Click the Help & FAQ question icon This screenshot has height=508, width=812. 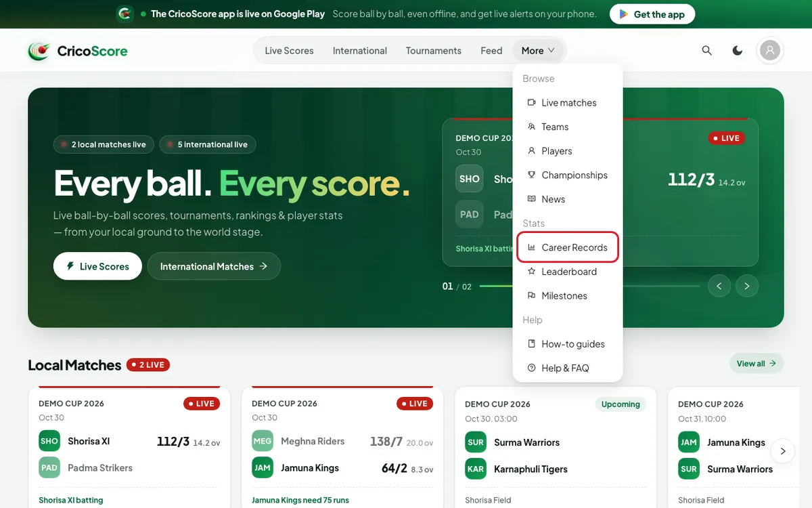(532, 368)
